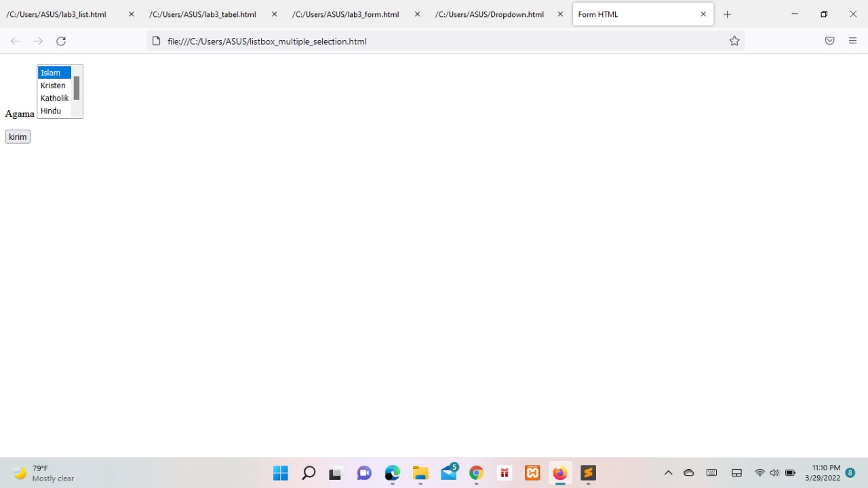Close the Form HTML tab
The width and height of the screenshot is (868, 488).
click(x=703, y=14)
